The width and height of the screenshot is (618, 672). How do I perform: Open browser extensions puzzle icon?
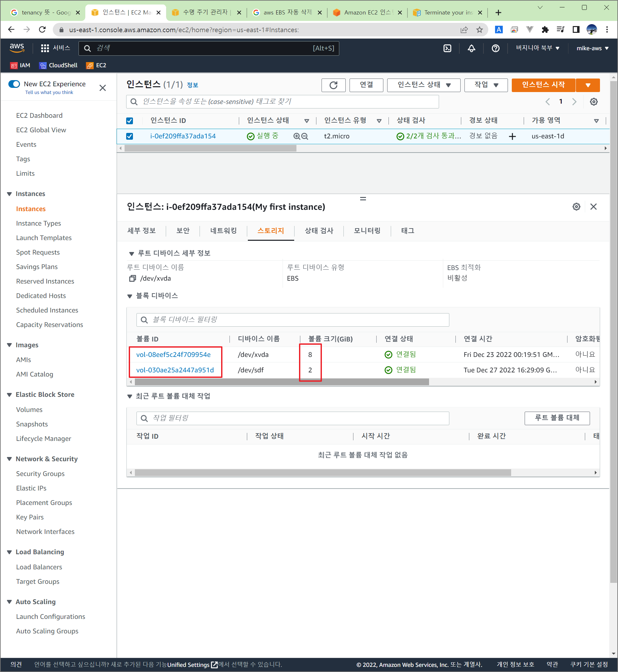[545, 30]
